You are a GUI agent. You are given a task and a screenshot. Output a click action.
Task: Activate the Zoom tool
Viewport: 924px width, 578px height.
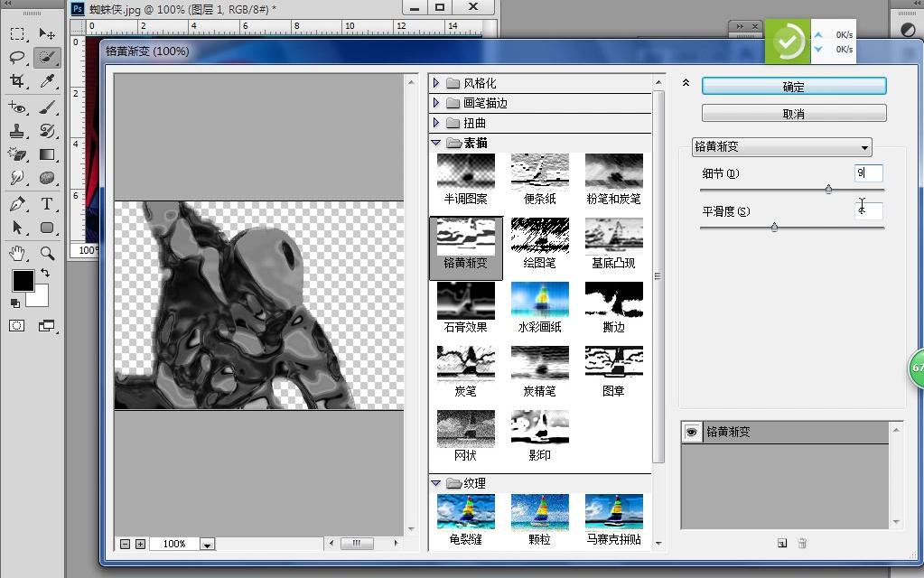click(x=47, y=254)
